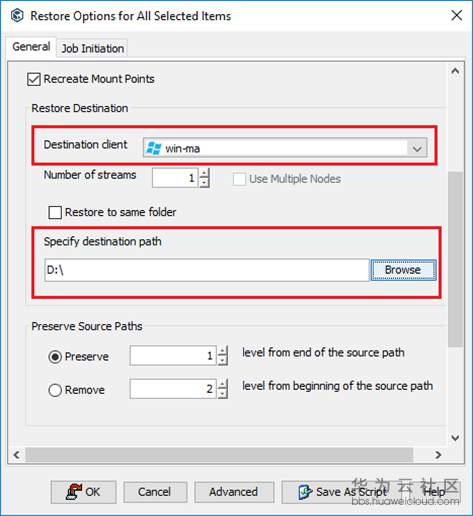
Task: Increase the Remove level spinner value
Action: coord(222,384)
